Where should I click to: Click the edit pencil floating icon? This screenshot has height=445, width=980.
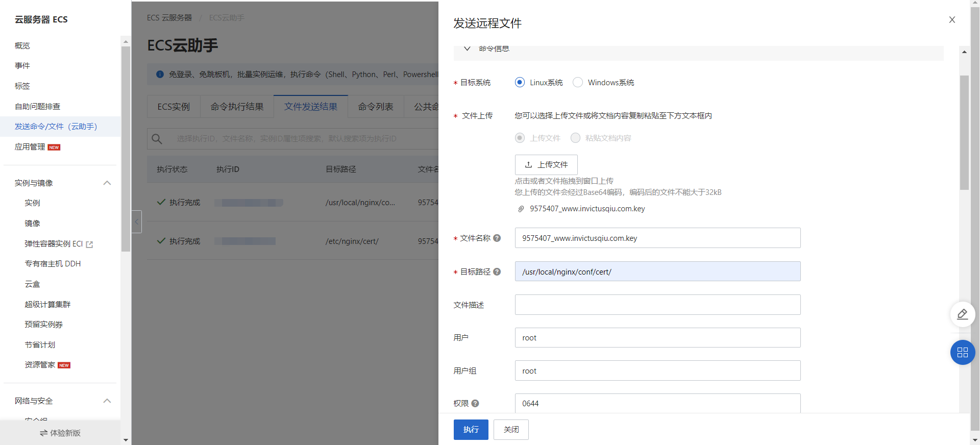tap(962, 314)
